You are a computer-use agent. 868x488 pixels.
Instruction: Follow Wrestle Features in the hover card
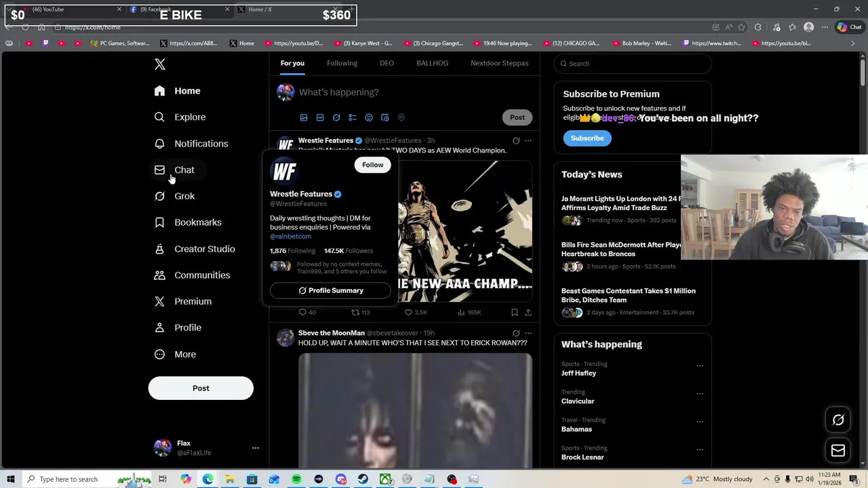coord(372,165)
